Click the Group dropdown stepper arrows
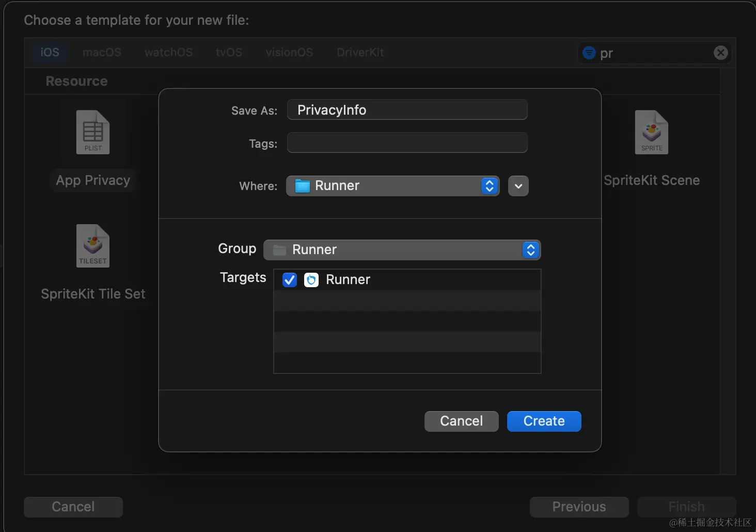 pyautogui.click(x=531, y=250)
